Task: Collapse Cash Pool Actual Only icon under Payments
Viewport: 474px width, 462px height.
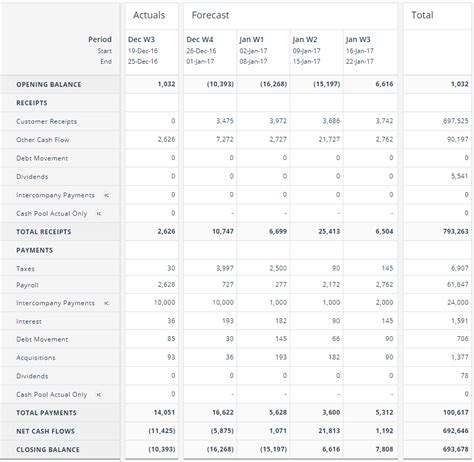Action: pyautogui.click(x=99, y=395)
